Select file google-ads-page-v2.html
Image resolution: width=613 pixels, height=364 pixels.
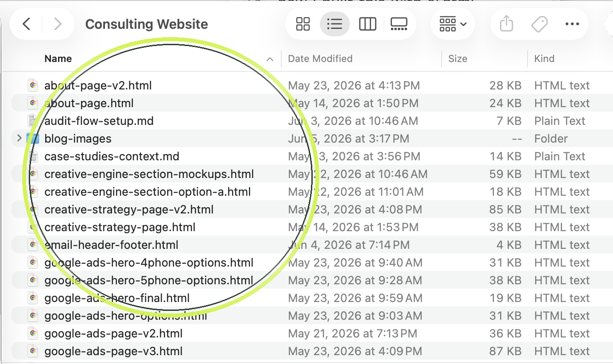tap(113, 333)
